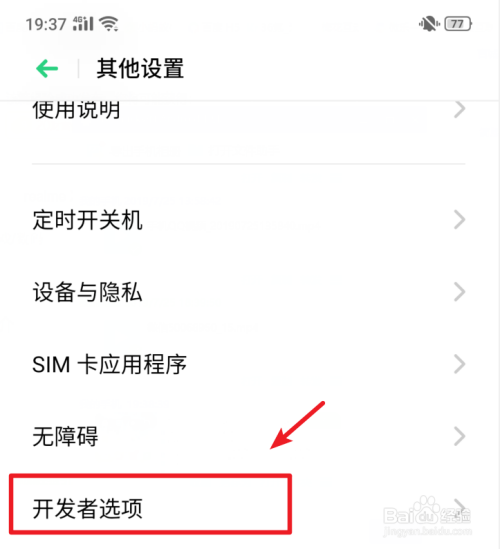Tap the chevron beside 设备与隐私

click(460, 292)
